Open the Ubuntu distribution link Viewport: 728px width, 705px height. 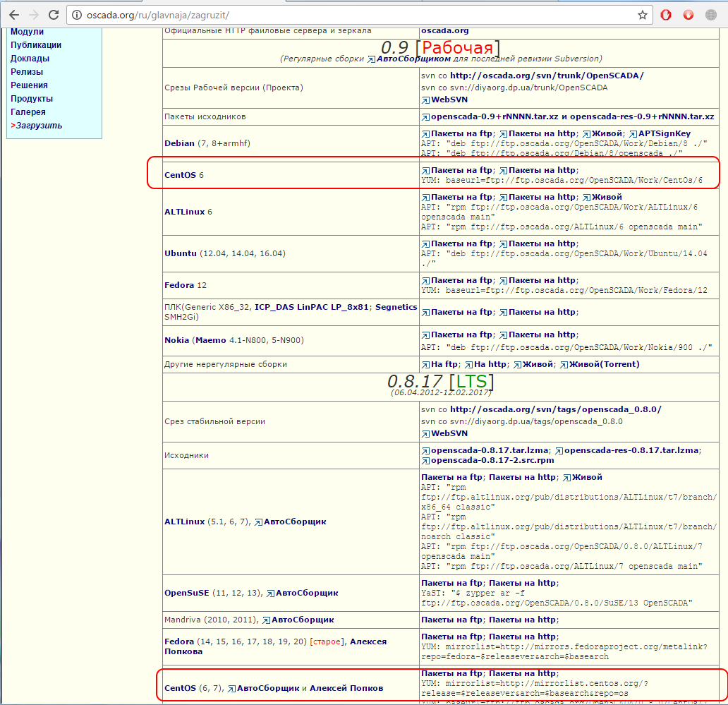(x=179, y=253)
